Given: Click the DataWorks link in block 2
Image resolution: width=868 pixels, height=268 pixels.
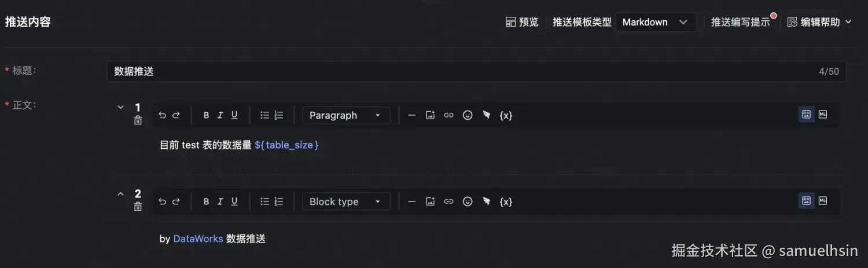Looking at the screenshot, I should [198, 238].
